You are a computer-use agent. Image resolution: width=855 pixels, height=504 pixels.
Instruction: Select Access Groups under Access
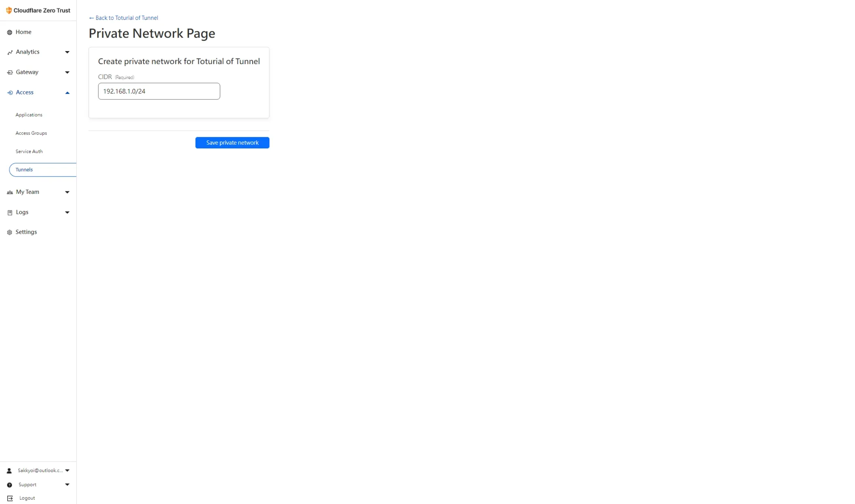(31, 133)
